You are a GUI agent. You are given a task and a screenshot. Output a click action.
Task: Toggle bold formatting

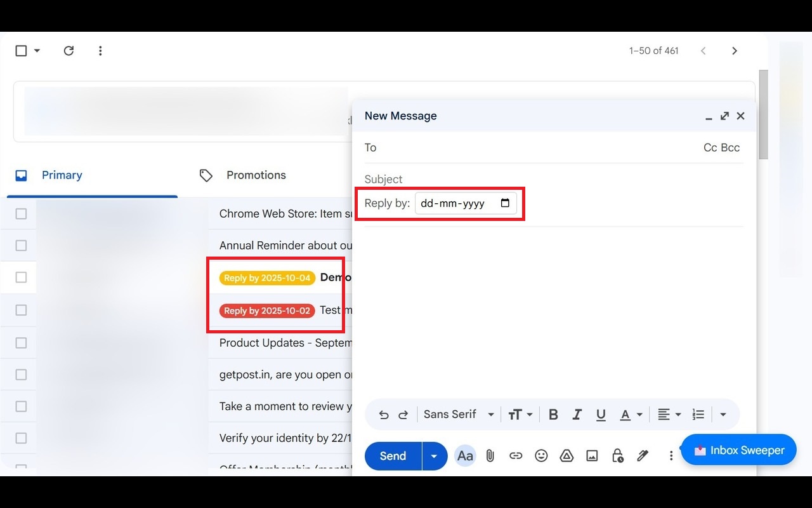pos(553,414)
